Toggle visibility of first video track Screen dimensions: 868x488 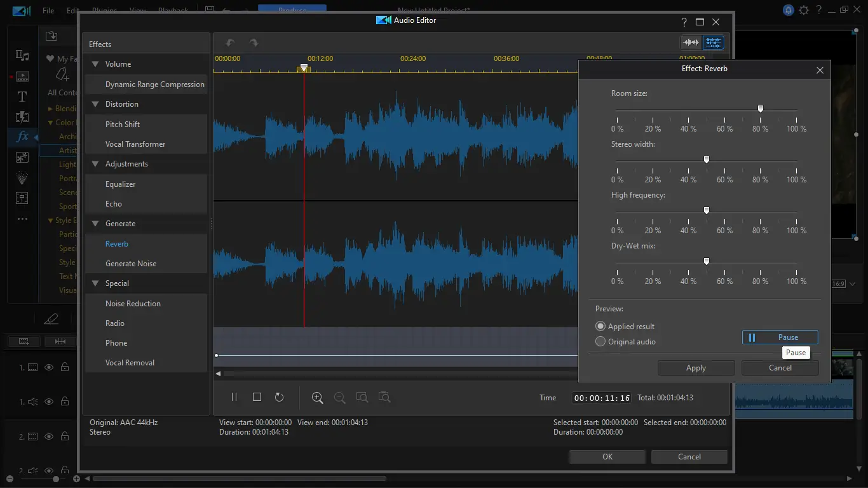click(x=49, y=367)
